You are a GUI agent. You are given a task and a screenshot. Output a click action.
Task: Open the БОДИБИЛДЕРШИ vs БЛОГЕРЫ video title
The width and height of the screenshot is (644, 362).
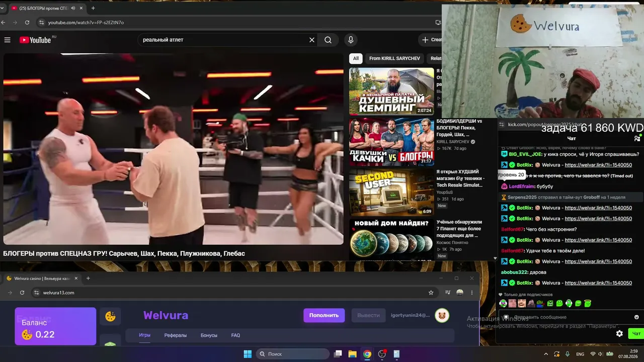460,128
